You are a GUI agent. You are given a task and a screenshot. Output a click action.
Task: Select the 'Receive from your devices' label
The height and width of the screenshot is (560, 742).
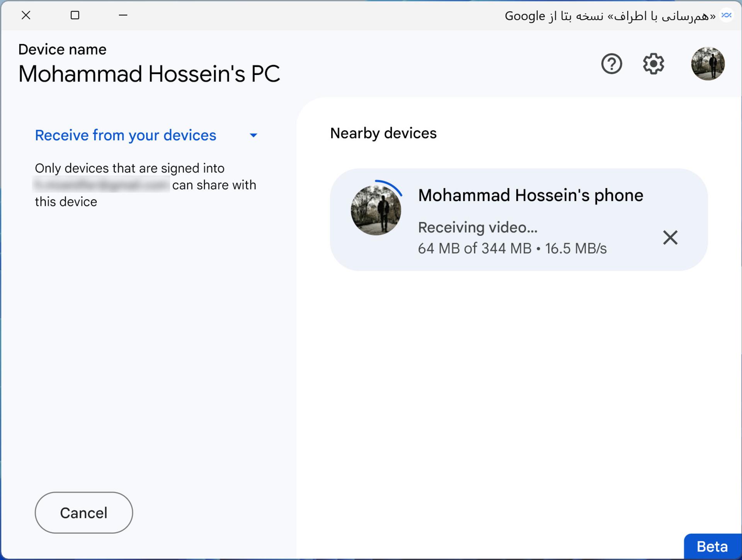(125, 135)
